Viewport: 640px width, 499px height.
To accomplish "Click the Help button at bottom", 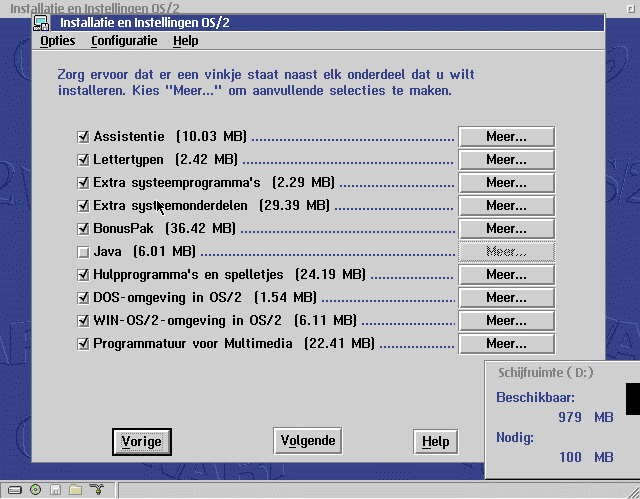I will pos(436,442).
